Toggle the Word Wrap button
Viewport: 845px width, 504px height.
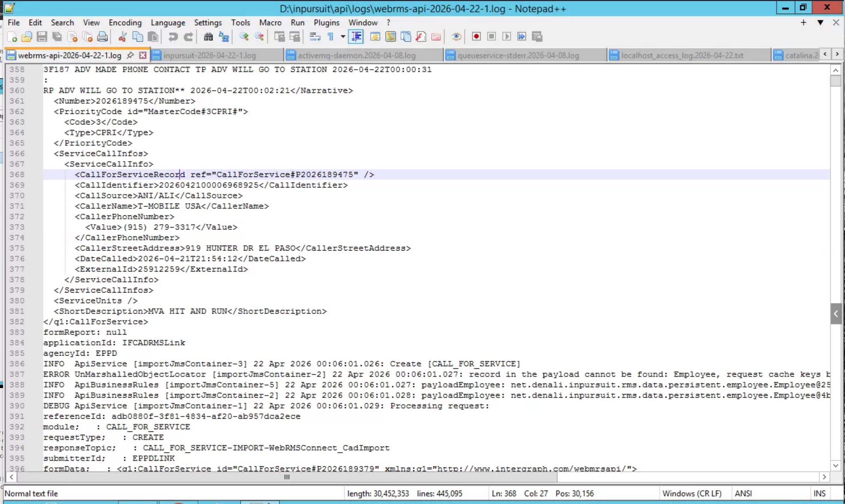[x=315, y=37]
